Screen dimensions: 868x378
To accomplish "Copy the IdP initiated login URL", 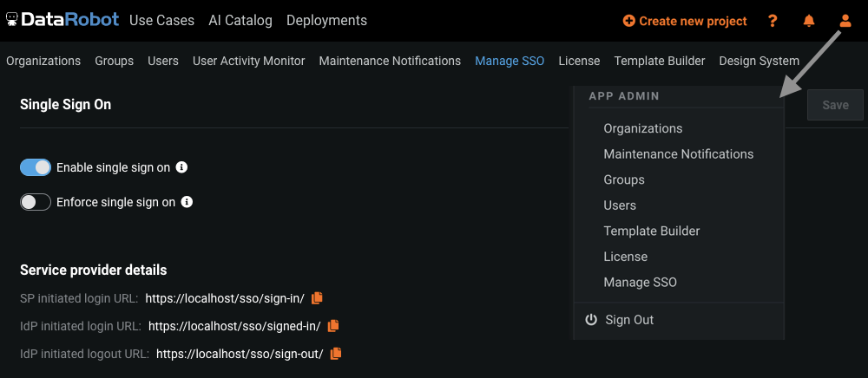I will coord(333,326).
